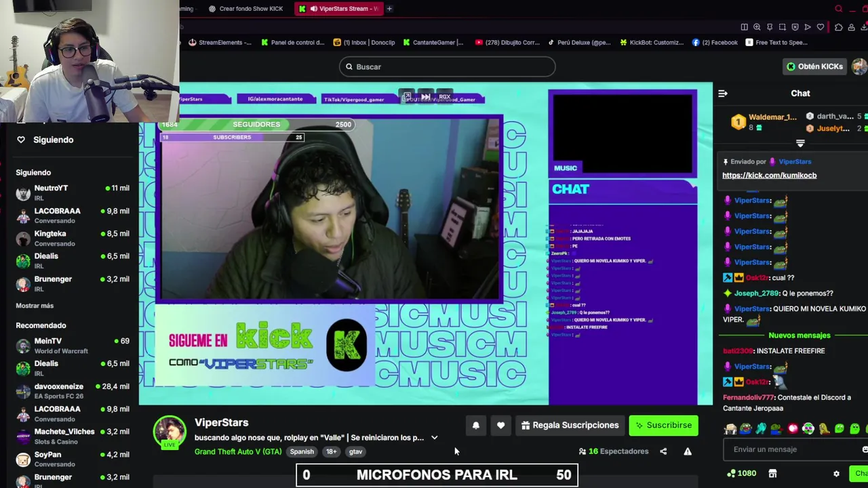Viewport: 868px width, 488px height.
Task: Open Grand Theft Auto V (GTA) category link
Action: tap(237, 451)
